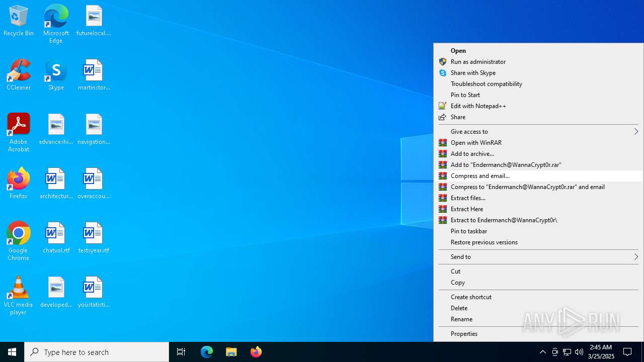The image size is (644, 362).
Task: Open Task View from the taskbar
Action: (181, 352)
